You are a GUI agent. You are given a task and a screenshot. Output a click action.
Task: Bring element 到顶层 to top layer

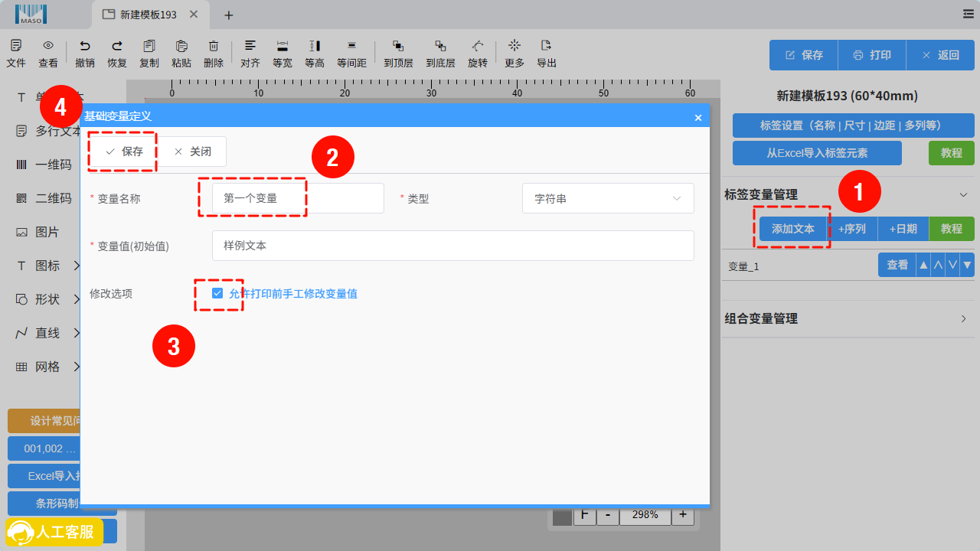pos(398,46)
